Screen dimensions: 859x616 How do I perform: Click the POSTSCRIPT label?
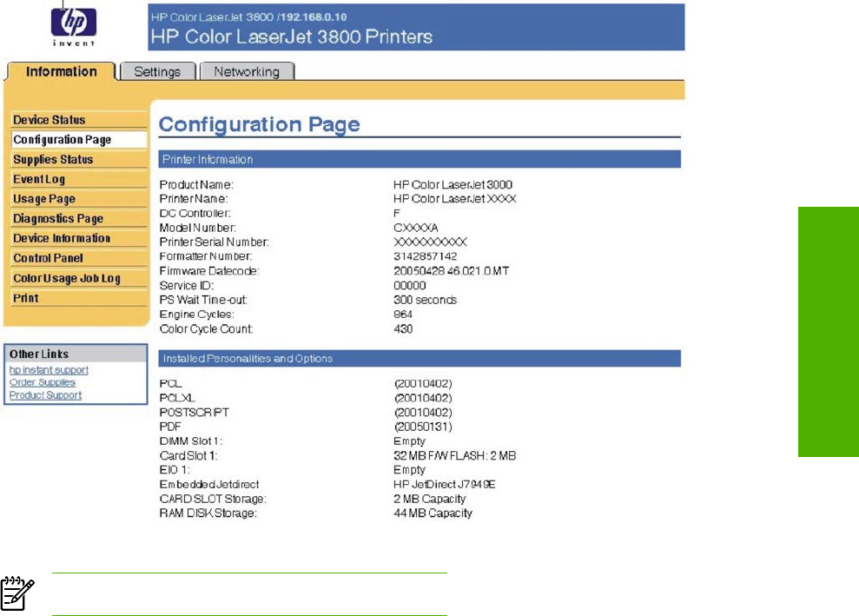(x=194, y=412)
